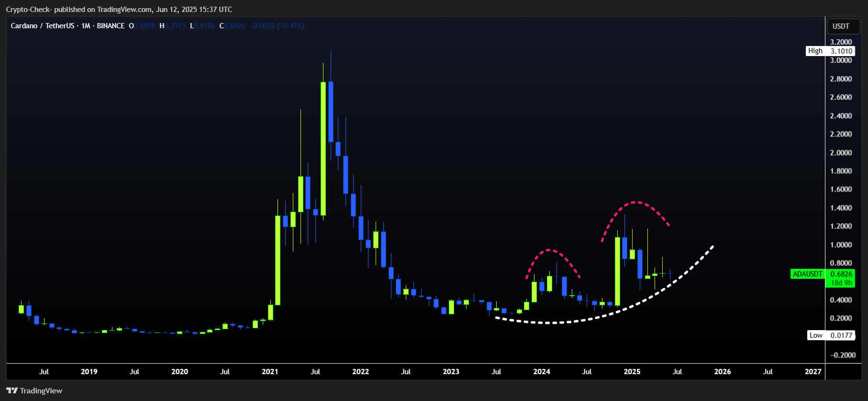868x401 pixels.
Task: Click the 2027 label on time axis
Action: (x=813, y=371)
